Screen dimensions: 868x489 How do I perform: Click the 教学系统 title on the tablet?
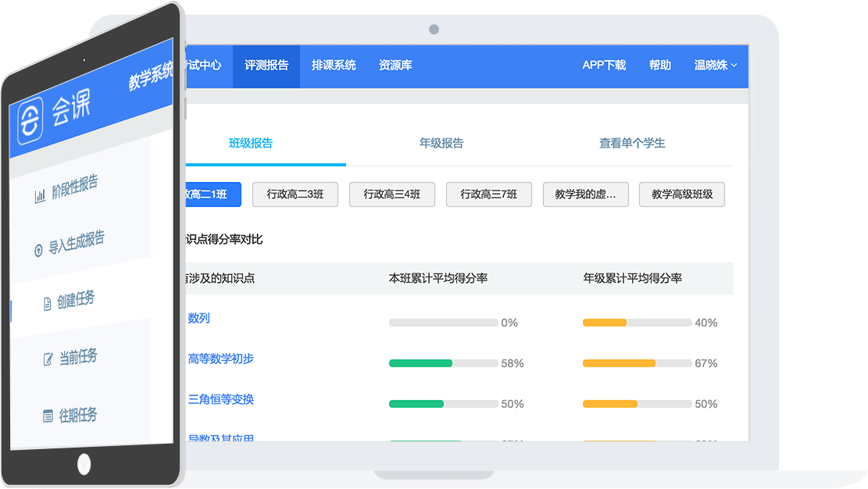click(151, 75)
